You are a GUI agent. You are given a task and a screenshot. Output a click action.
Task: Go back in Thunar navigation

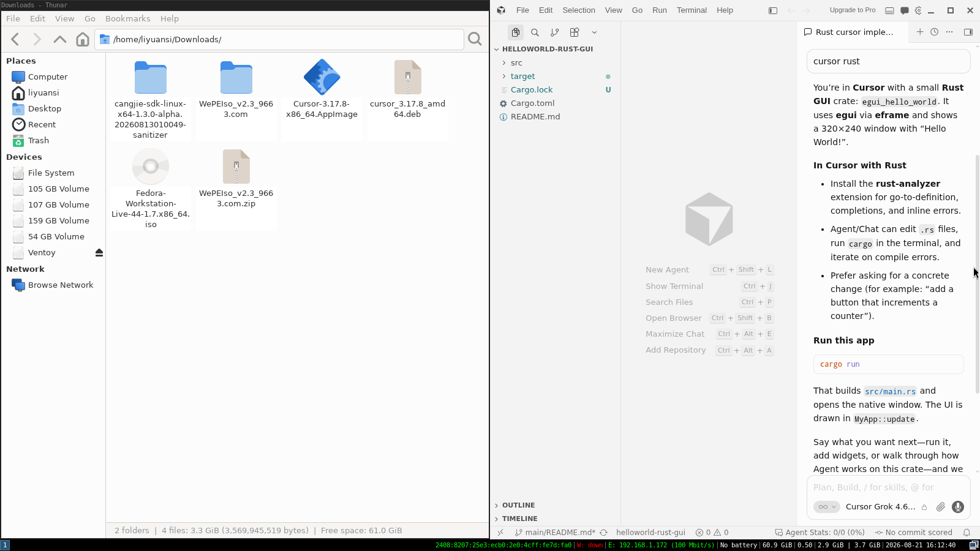pyautogui.click(x=15, y=39)
